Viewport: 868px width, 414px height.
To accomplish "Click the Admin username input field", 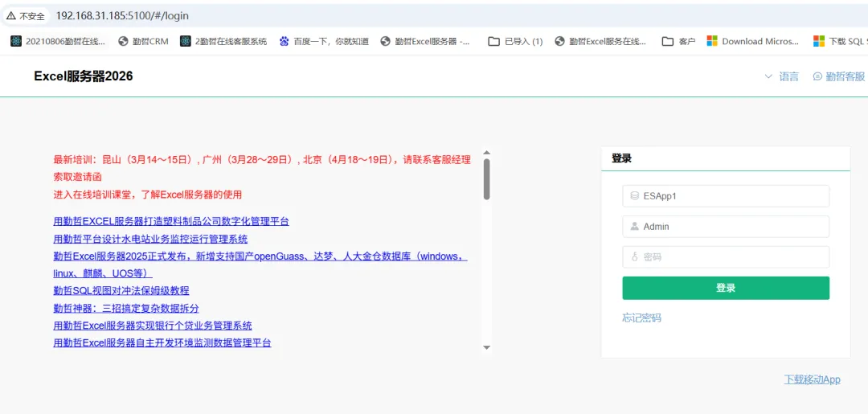I will pos(726,227).
